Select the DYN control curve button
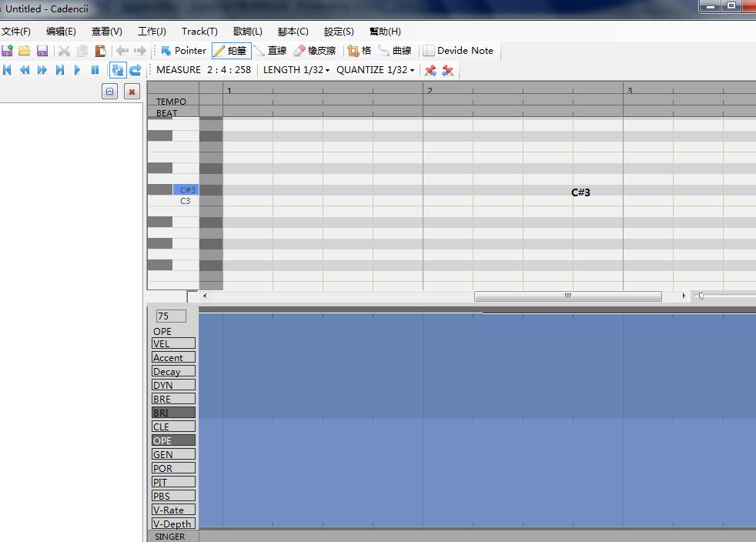The height and width of the screenshot is (542, 756). [173, 385]
